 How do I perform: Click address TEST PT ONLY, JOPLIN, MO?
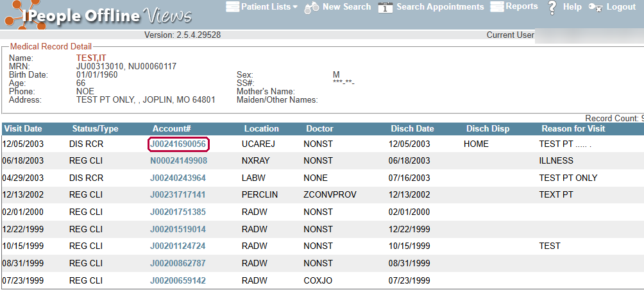pyautogui.click(x=146, y=100)
